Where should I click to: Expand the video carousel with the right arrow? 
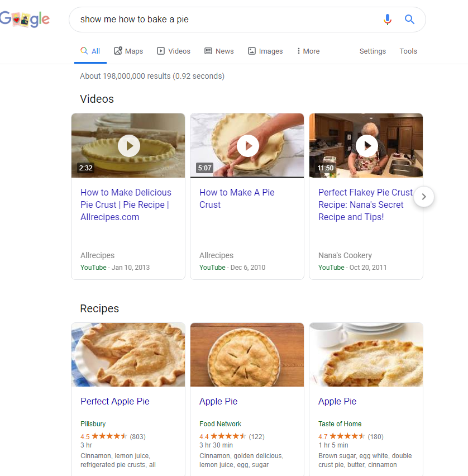(x=423, y=197)
